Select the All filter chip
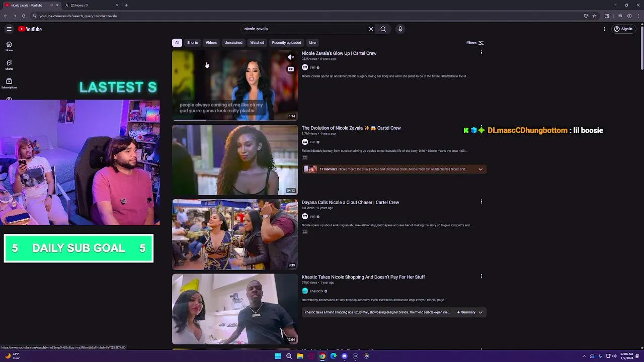644x362 pixels. click(x=177, y=43)
